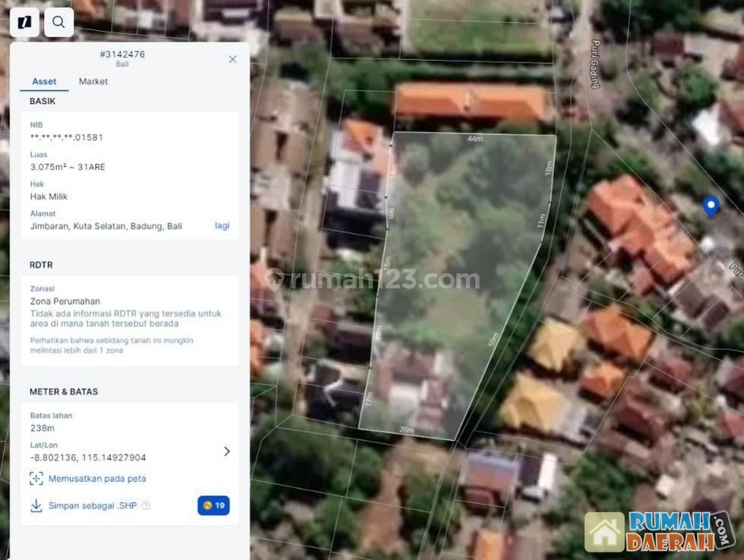Click the app logo button at top left
Viewport: 744px width, 560px height.
[x=24, y=23]
